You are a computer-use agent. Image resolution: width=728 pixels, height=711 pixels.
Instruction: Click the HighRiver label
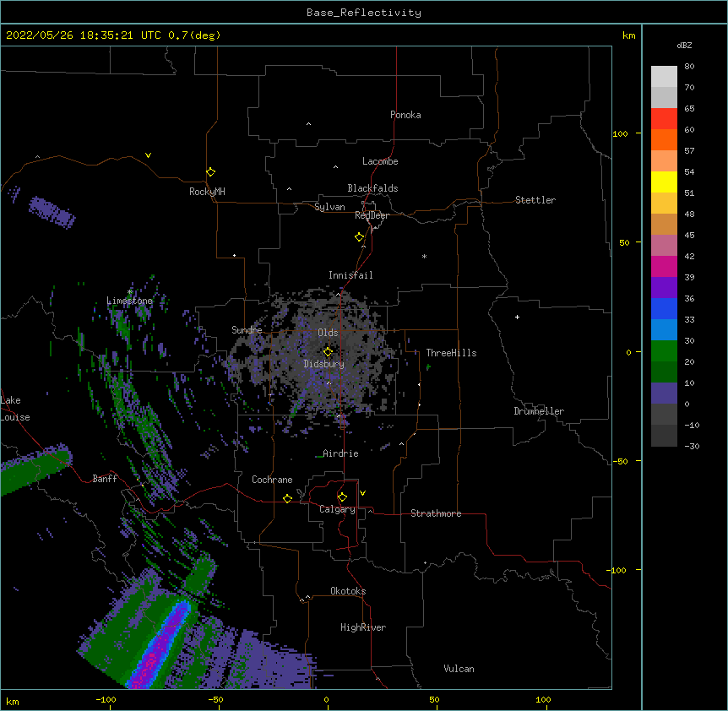coord(363,627)
